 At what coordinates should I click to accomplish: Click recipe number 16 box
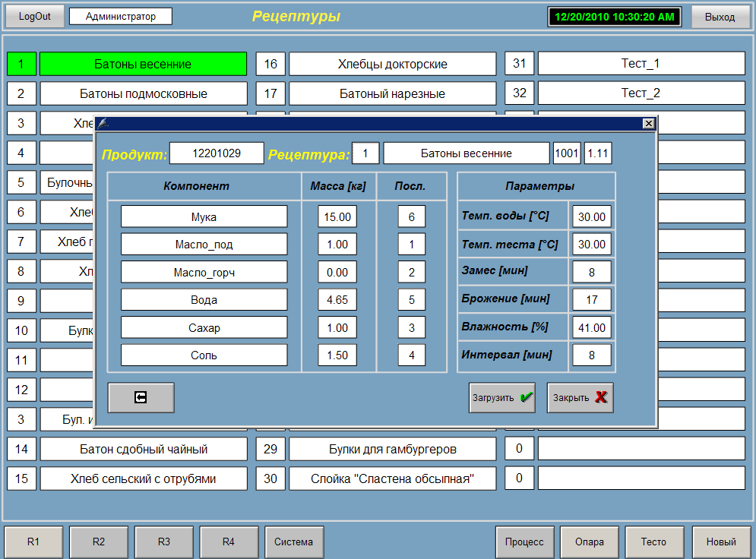(x=270, y=64)
